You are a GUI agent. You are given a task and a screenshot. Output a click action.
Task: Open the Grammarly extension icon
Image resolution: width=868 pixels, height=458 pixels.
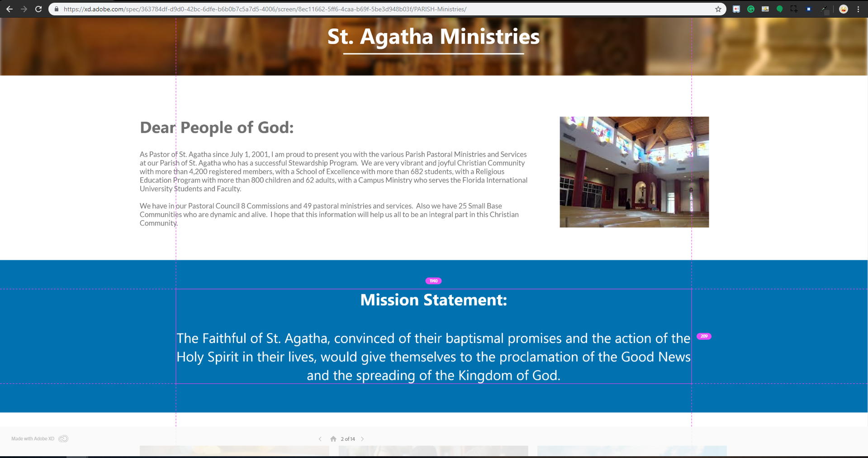pyautogui.click(x=751, y=9)
